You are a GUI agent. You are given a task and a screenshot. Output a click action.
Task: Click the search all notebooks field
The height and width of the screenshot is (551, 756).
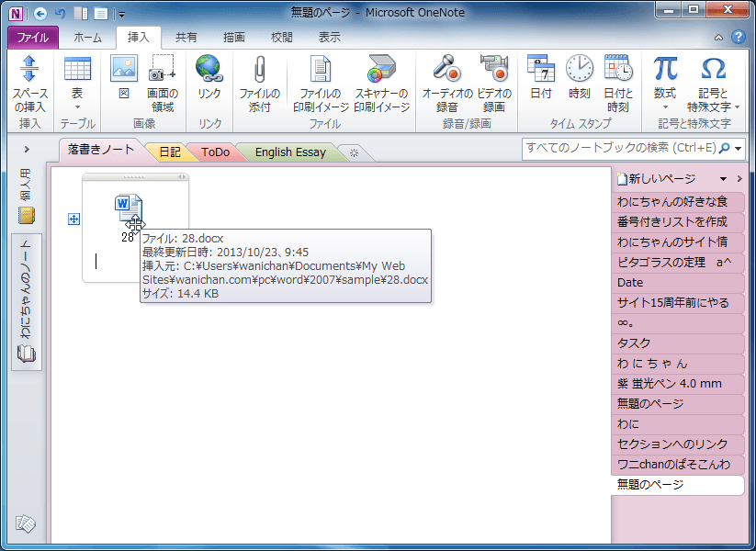[x=620, y=148]
